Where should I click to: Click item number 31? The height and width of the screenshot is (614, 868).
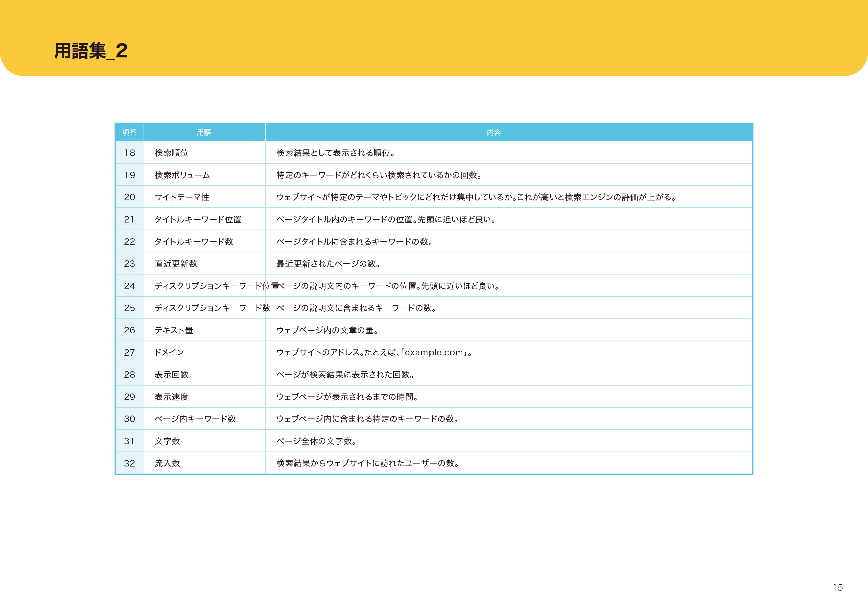[130, 441]
